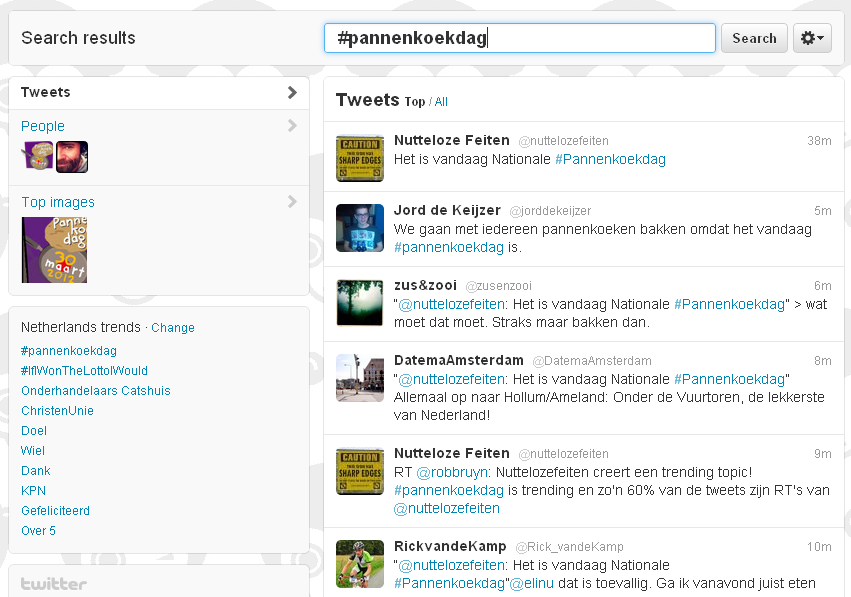Open the 8m timestamp on the DatemaAmsterdam tweet
Viewport: 851px width, 597px height.
coord(822,361)
